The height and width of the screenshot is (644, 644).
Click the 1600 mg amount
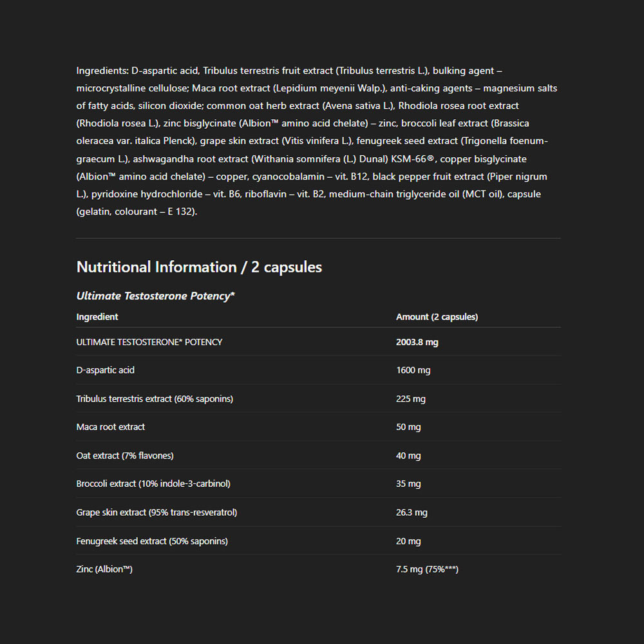point(413,370)
